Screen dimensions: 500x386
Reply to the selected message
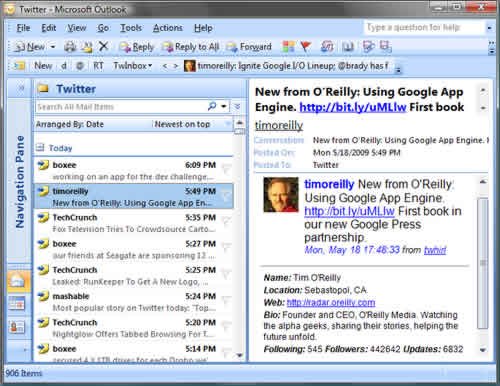tap(137, 47)
